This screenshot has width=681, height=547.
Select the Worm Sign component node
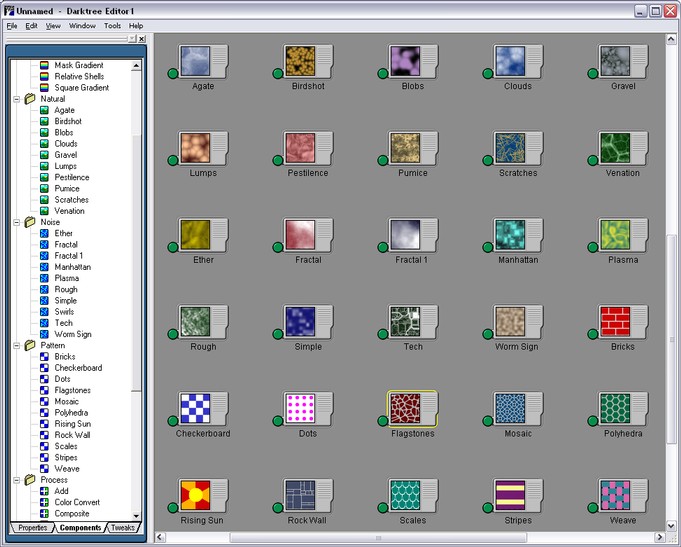coord(518,322)
